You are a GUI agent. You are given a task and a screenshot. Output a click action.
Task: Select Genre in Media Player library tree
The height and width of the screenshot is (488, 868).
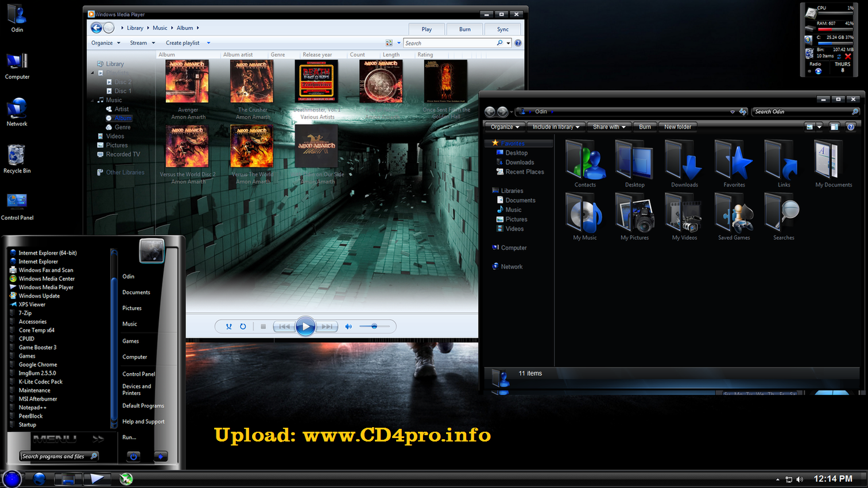pos(122,127)
